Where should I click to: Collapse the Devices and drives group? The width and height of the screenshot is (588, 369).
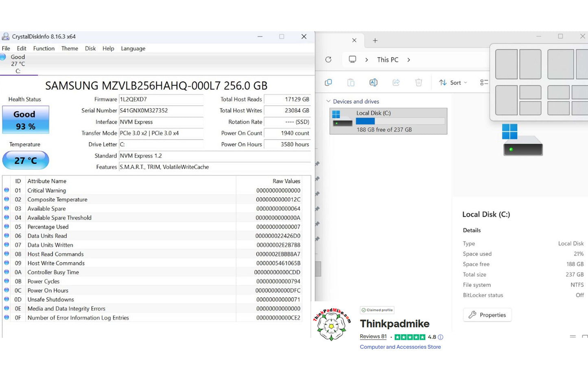pyautogui.click(x=328, y=101)
